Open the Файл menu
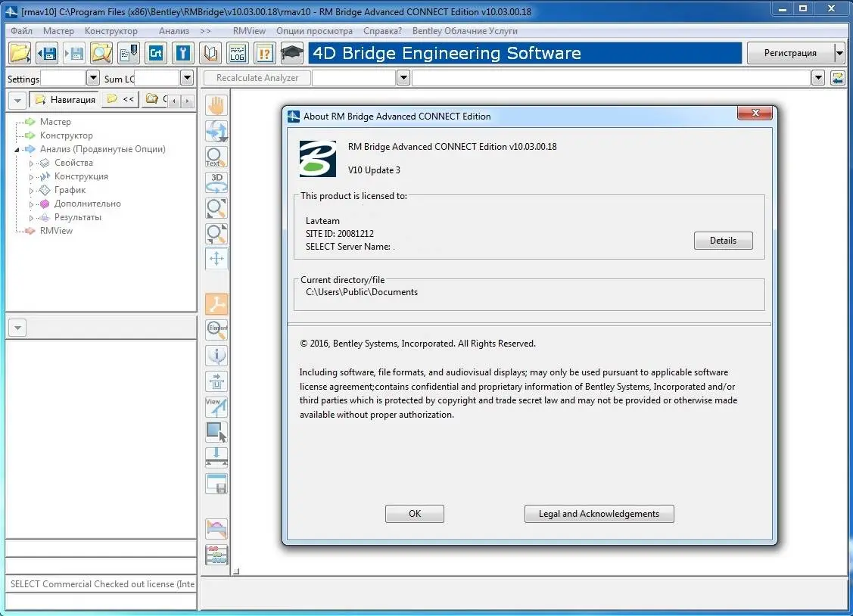 22,31
